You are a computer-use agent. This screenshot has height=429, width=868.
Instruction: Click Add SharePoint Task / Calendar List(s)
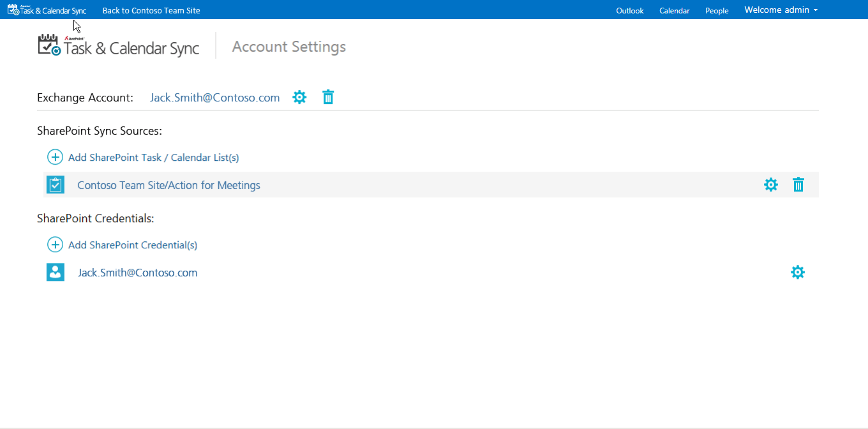click(x=154, y=157)
